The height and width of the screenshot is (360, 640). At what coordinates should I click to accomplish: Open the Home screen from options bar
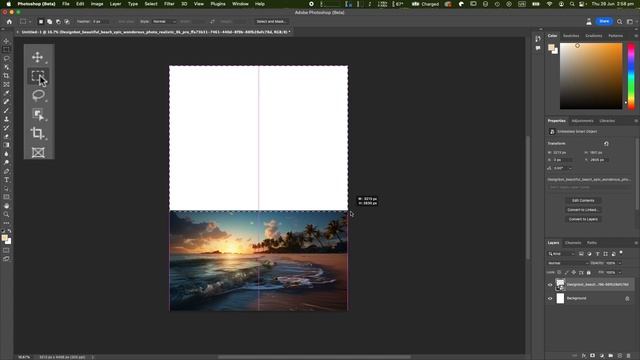pos(9,22)
